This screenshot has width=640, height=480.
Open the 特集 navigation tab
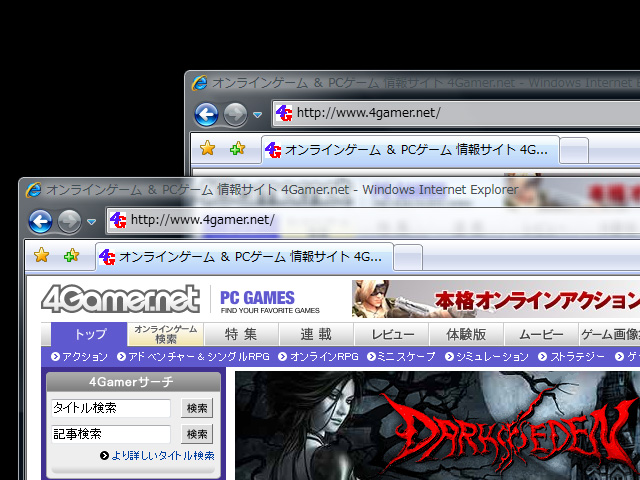point(241,335)
